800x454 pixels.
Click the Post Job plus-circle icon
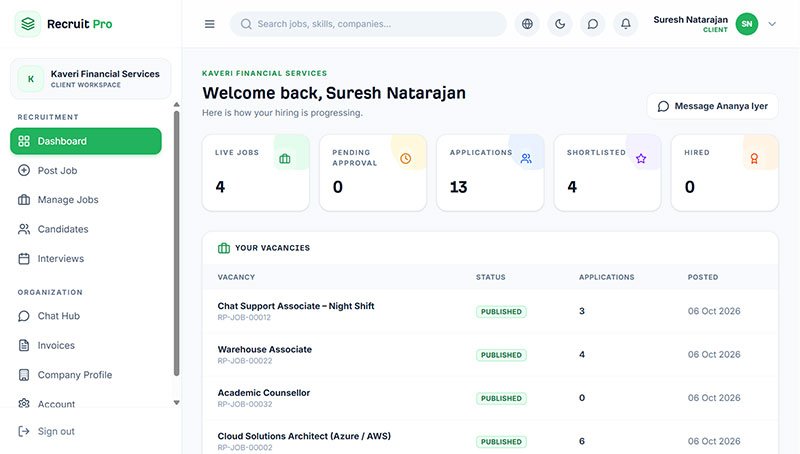coord(24,170)
